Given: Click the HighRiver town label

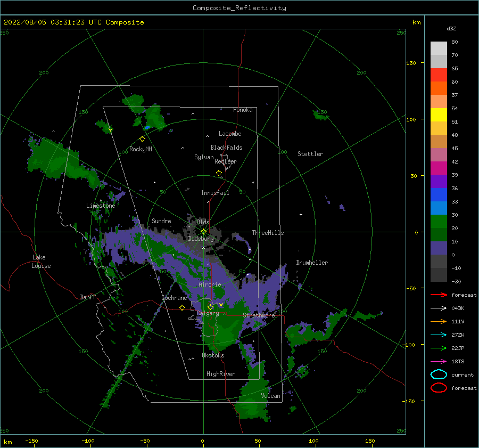Looking at the screenshot, I should click(x=221, y=374).
